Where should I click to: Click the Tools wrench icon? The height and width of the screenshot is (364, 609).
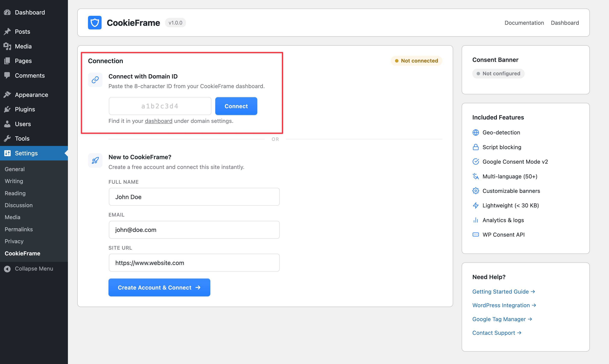[7, 138]
